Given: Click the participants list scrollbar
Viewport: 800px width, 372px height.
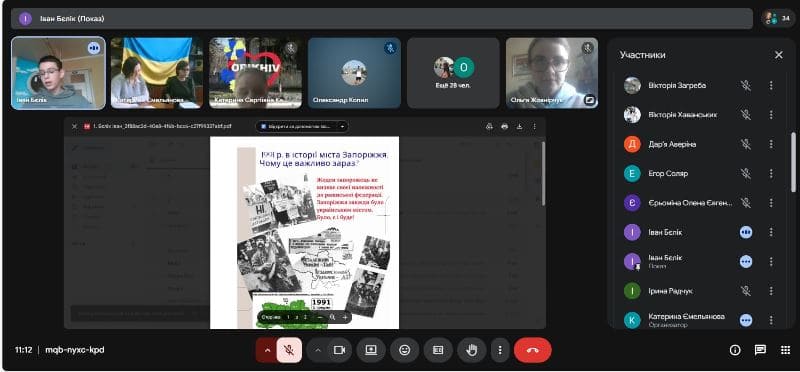Looking at the screenshot, I should (x=793, y=162).
